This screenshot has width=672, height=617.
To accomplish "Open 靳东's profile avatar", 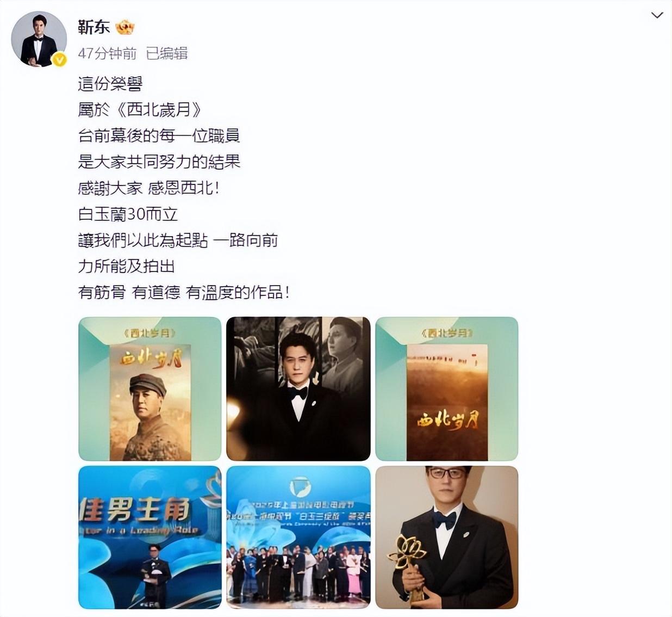I will pyautogui.click(x=39, y=39).
